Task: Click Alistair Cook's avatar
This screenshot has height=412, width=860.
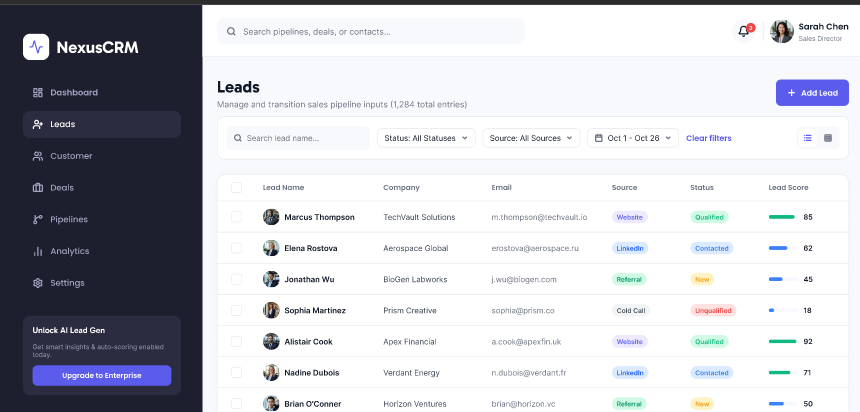Action: (x=271, y=341)
